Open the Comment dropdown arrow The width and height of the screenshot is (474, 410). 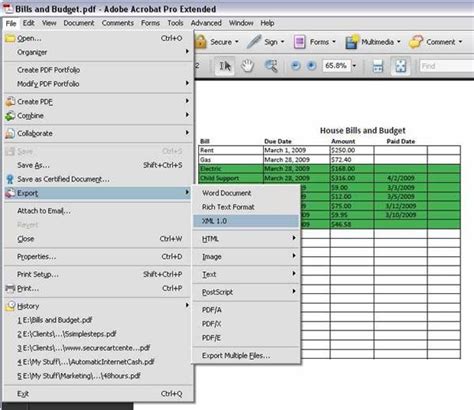pyautogui.click(x=460, y=42)
